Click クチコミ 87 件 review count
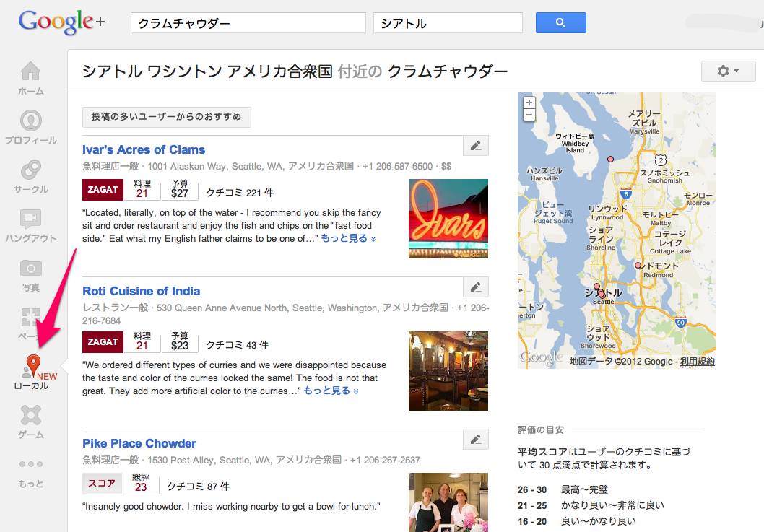 [x=199, y=487]
